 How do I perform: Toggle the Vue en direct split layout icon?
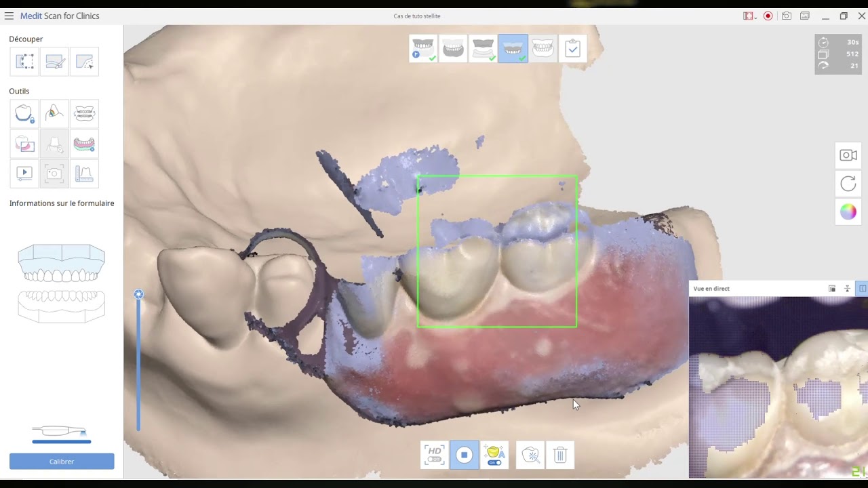coord(863,289)
